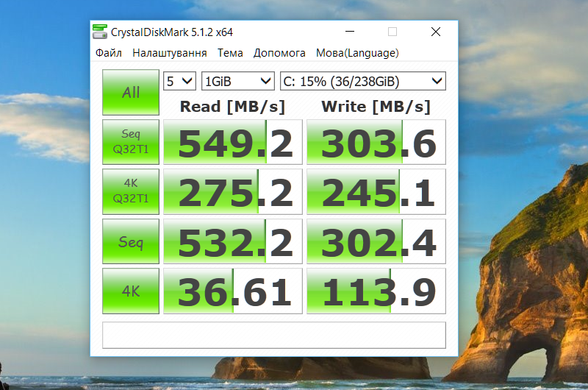Click the 4K Q32T1 write result 245.1
The image size is (588, 390).
[376, 191]
